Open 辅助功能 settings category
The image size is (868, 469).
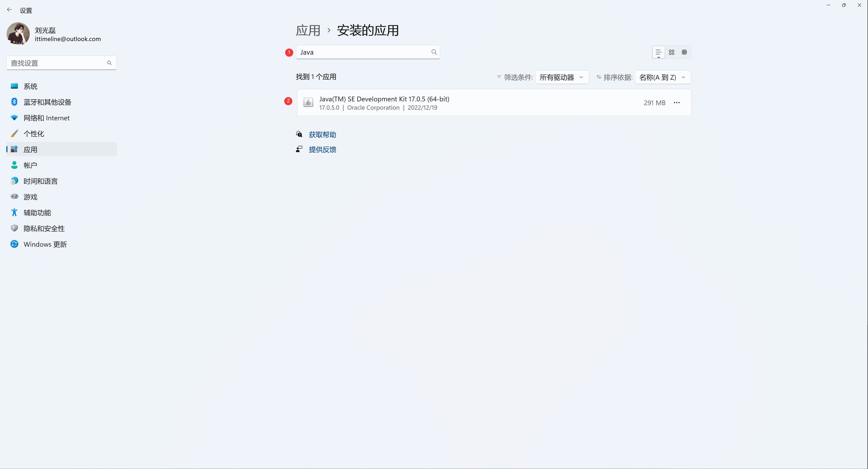pos(61,213)
